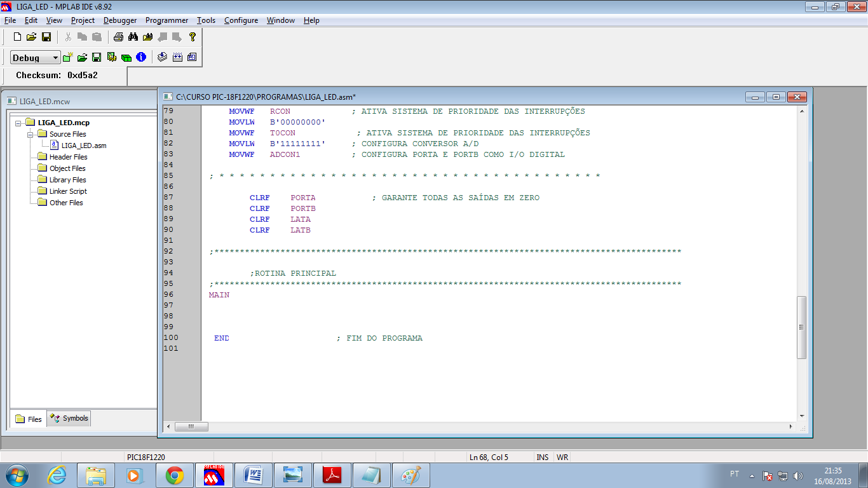Save the file with the floppy icon
The height and width of the screenshot is (488, 868).
(x=46, y=37)
